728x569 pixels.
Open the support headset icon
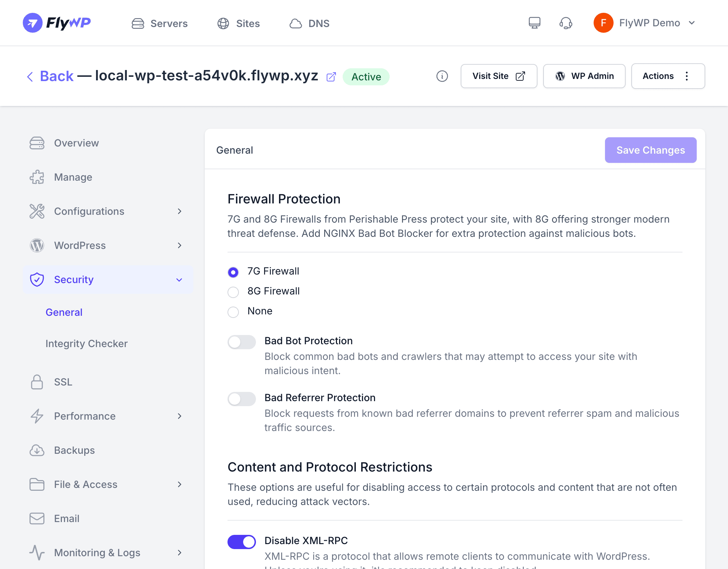tap(566, 23)
